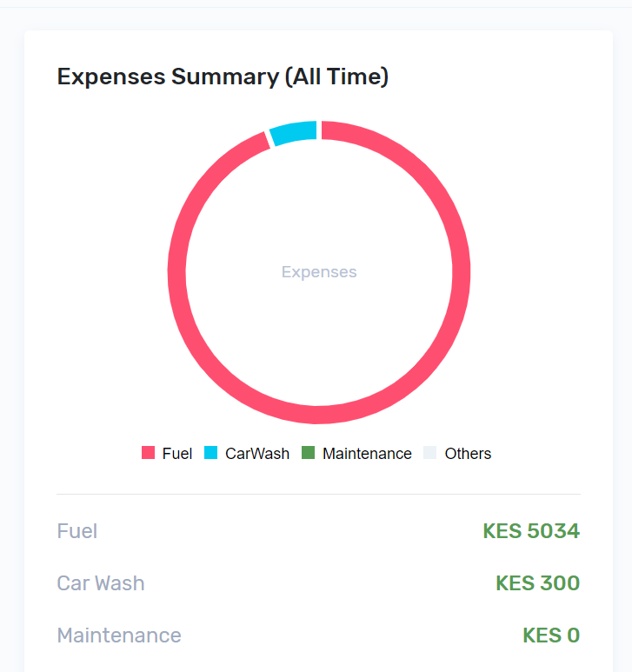Click the gap between Fuel and CarWash segments
The width and height of the screenshot is (632, 672).
tap(318, 130)
